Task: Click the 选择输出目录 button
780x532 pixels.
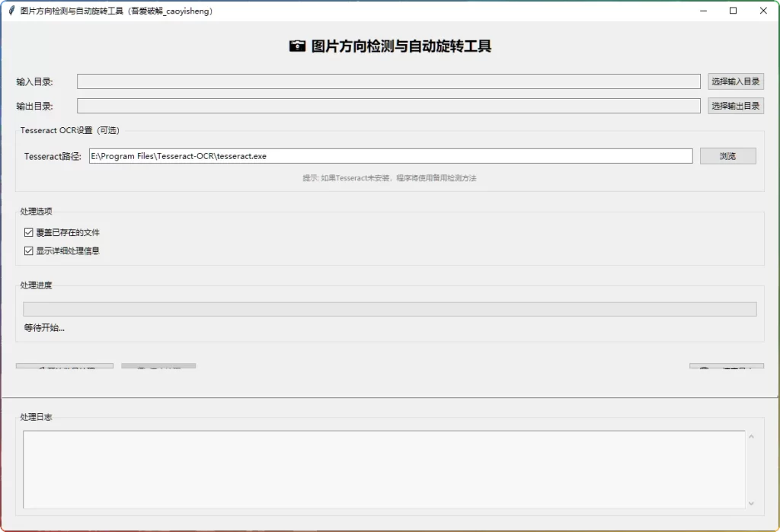Action: click(x=735, y=106)
